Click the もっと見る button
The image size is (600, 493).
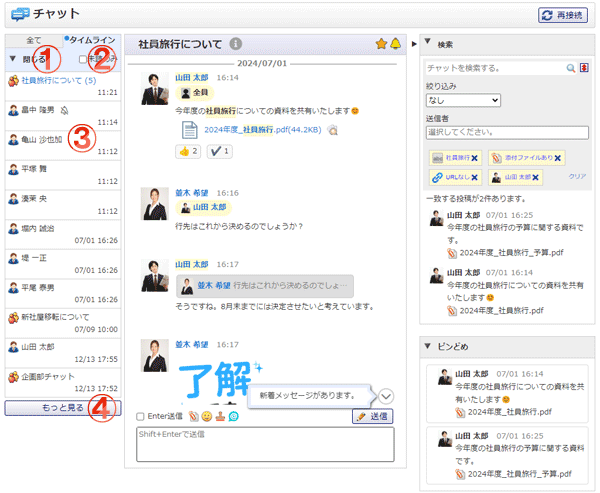(63, 408)
